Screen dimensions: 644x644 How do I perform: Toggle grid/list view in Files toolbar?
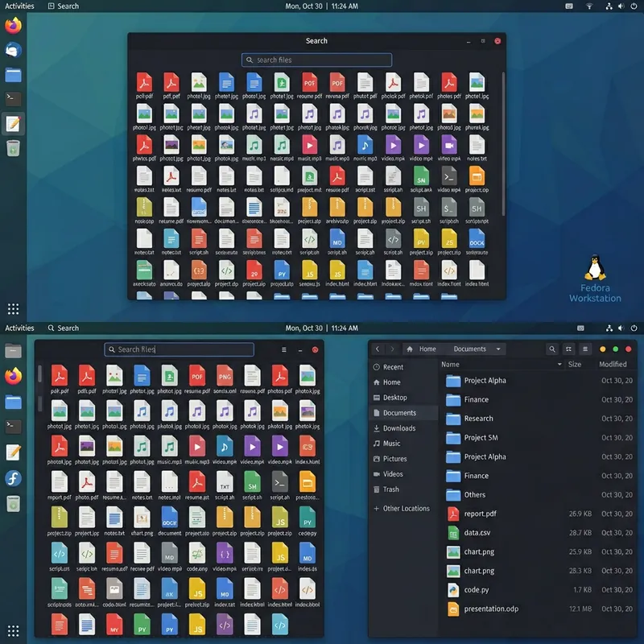pos(569,349)
